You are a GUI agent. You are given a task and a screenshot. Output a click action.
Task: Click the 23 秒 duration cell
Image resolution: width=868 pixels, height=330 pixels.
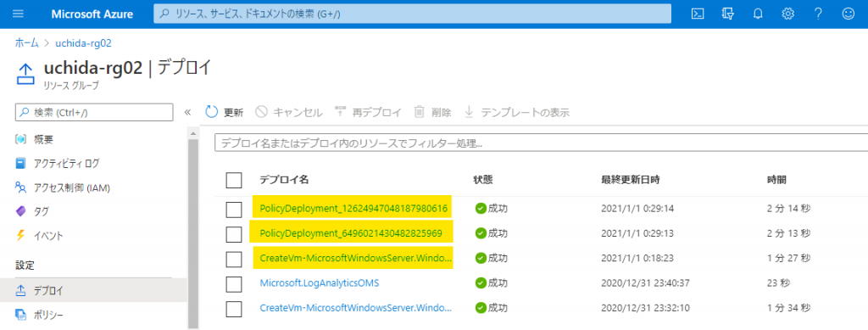click(x=778, y=283)
